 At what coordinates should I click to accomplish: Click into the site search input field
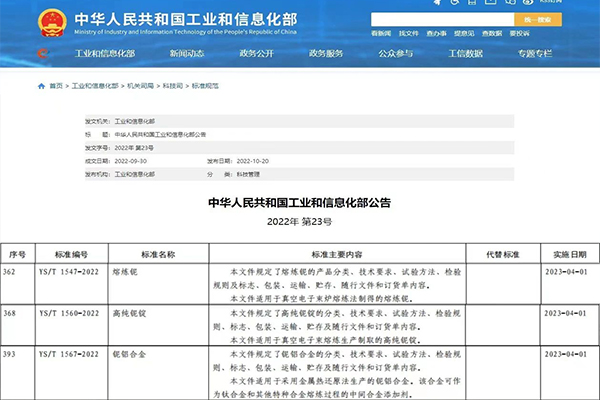[442, 20]
